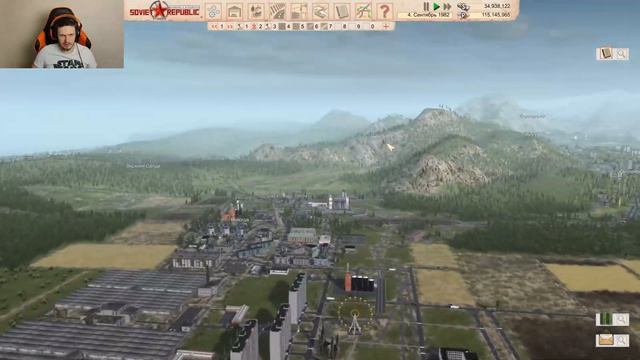Open the industry buildings menu with molecule icon
Viewport: 640px width, 360px height.
pos(213,11)
